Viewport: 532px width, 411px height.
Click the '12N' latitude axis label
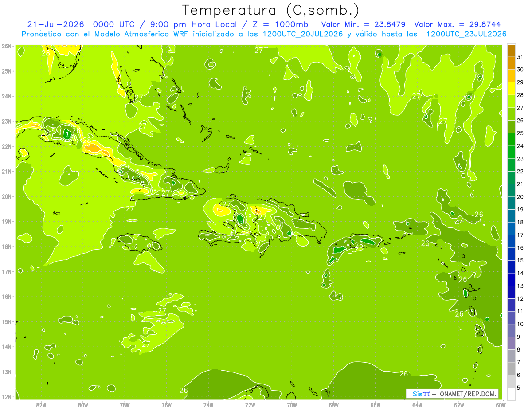[x=7, y=397]
